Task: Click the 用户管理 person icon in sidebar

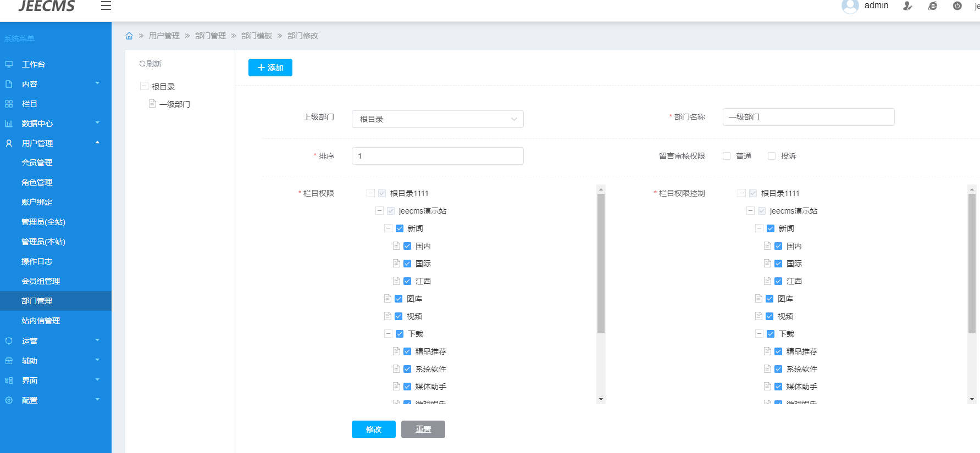Action: click(9, 143)
